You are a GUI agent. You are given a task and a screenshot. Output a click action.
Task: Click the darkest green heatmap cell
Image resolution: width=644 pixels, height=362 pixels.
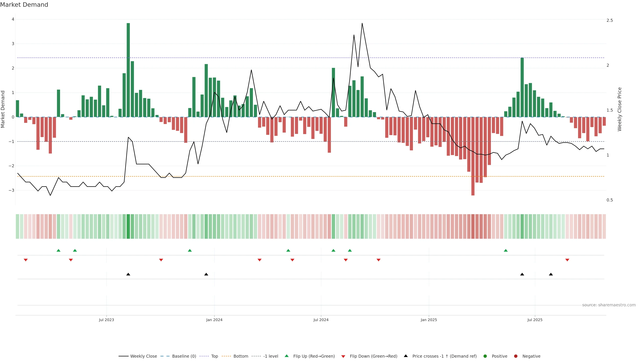pos(128,226)
